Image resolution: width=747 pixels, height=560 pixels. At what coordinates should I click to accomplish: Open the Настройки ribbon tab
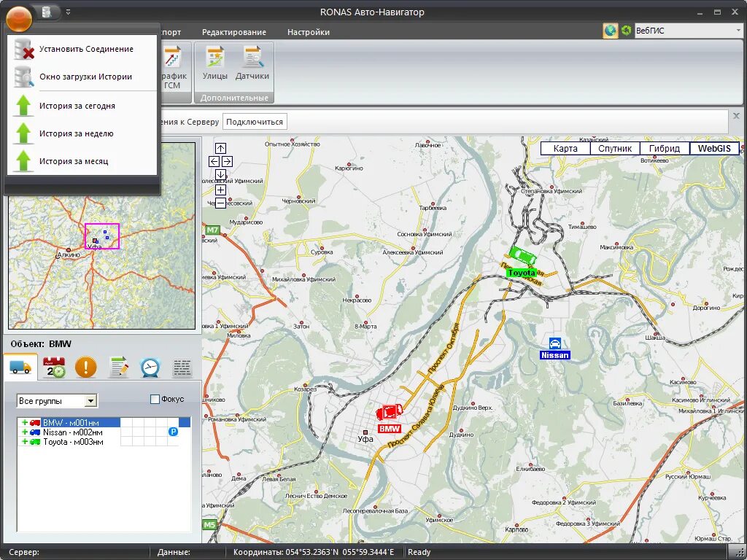pyautogui.click(x=309, y=32)
